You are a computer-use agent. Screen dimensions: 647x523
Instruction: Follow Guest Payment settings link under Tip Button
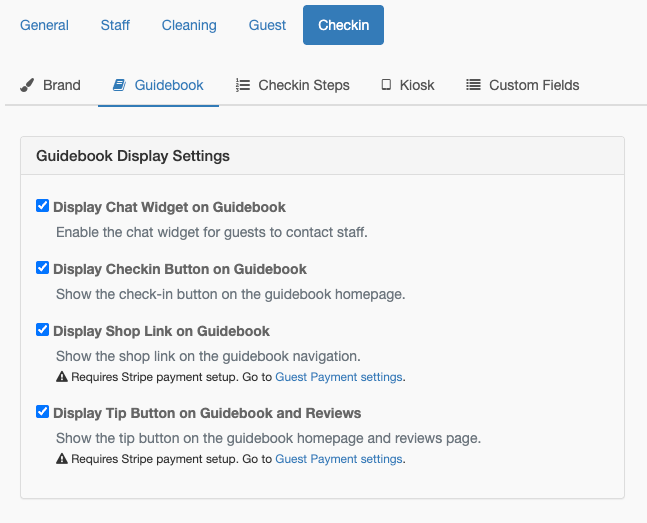pos(338,459)
